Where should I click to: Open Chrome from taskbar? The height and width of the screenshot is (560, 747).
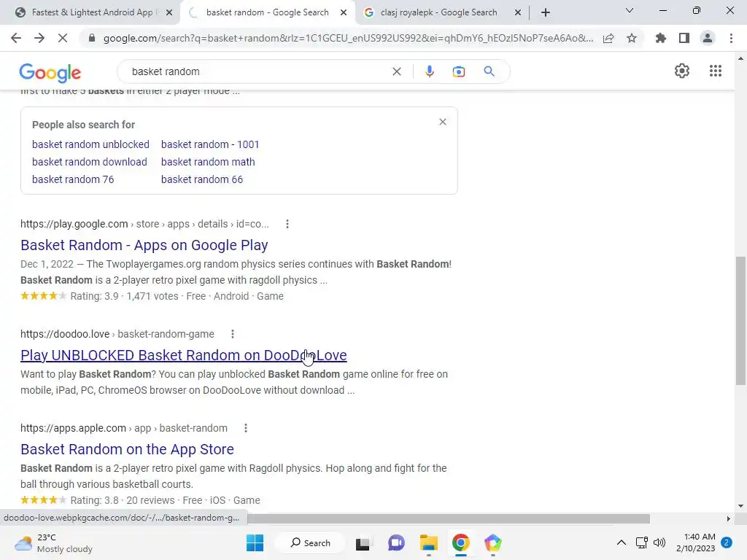click(x=461, y=542)
